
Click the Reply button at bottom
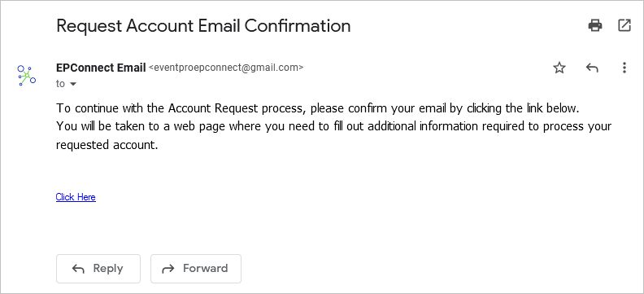98,269
